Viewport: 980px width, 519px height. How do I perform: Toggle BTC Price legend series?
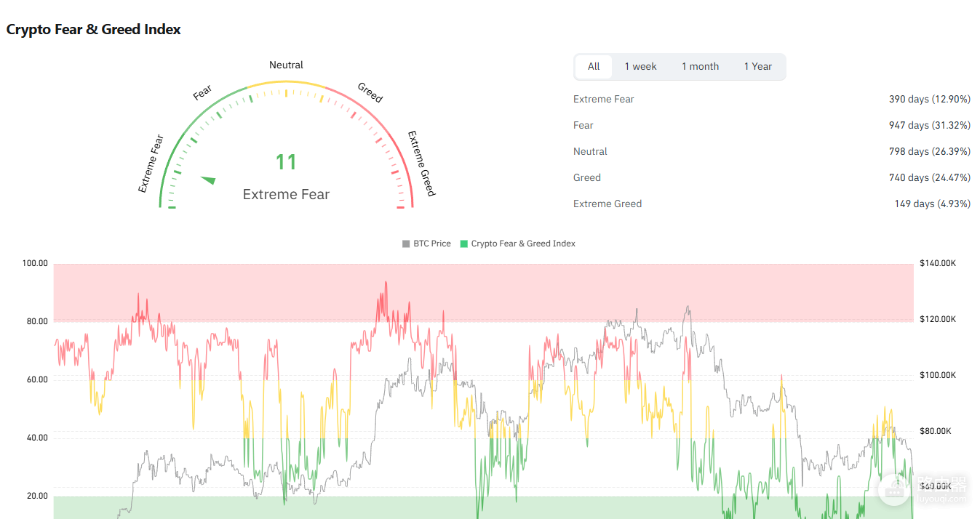426,244
